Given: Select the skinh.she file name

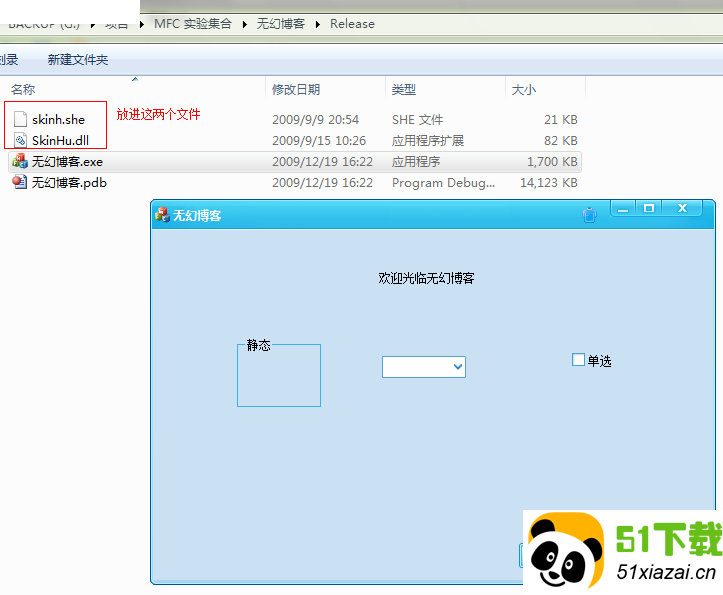Looking at the screenshot, I should pyautogui.click(x=59, y=119).
